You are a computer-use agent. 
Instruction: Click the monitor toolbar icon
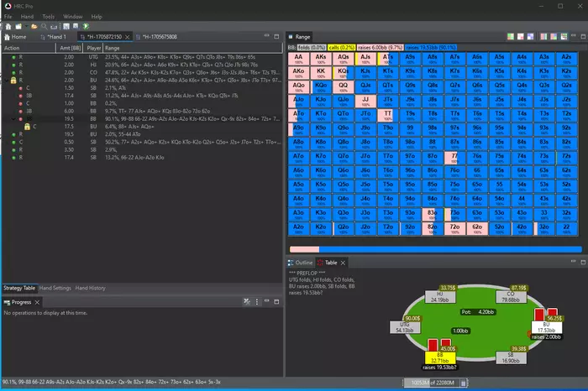76,26
